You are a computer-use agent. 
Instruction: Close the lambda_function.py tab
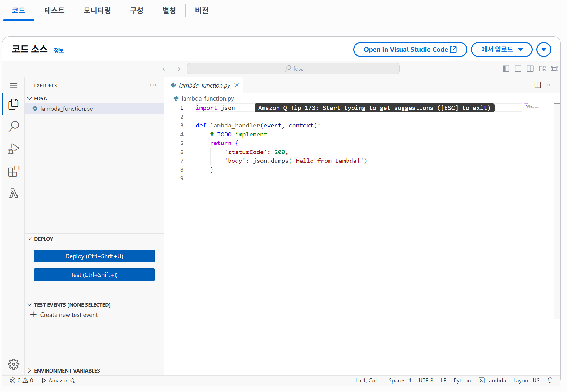[237, 85]
